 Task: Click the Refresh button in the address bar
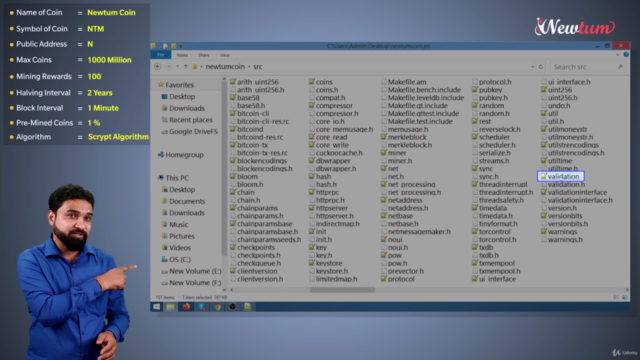(541, 67)
